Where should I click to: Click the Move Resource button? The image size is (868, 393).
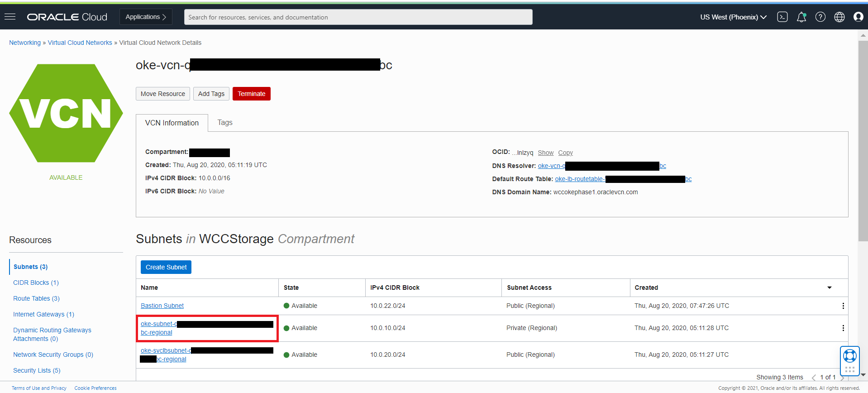163,94
